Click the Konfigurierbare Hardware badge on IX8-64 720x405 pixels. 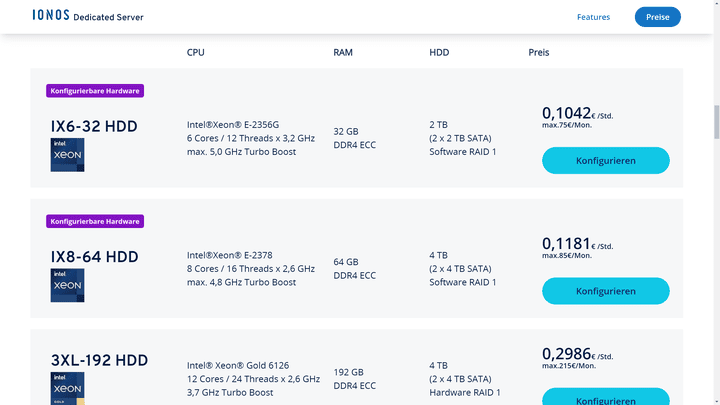pyautogui.click(x=95, y=221)
